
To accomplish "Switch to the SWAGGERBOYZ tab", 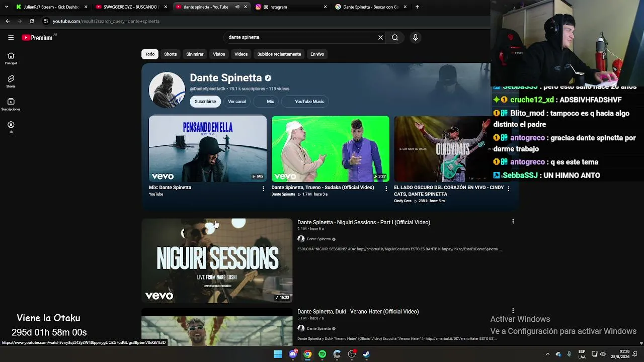I will pos(132,7).
